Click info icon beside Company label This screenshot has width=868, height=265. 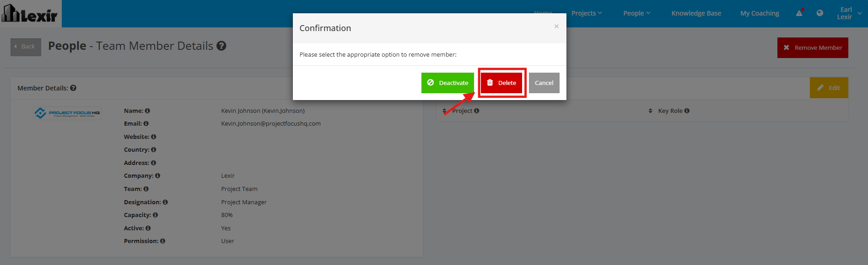tap(158, 176)
